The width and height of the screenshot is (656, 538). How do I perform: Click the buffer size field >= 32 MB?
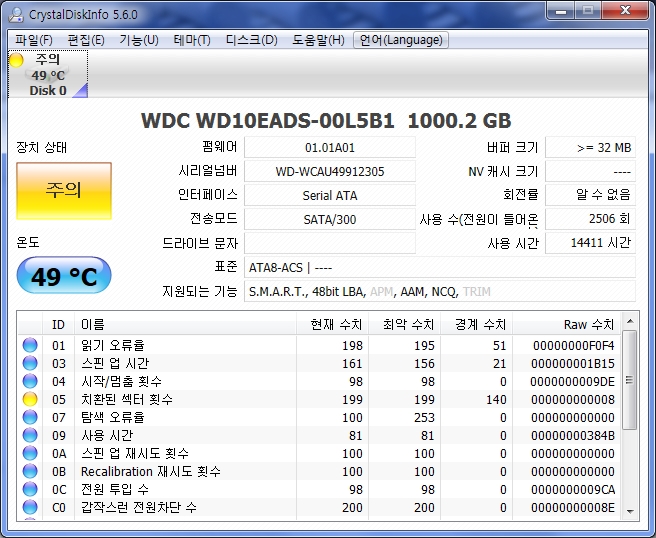pos(590,147)
